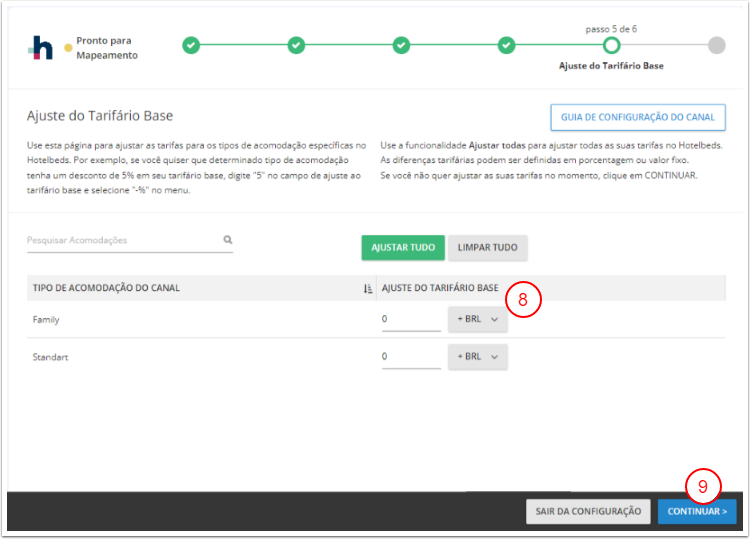Sort by accommodation type column icon
750x539 pixels.
coord(368,289)
